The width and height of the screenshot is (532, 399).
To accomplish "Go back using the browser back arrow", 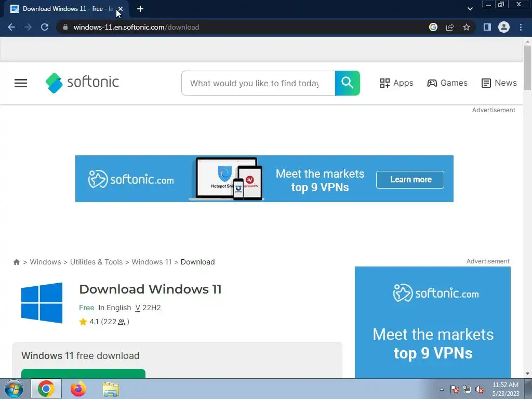I will click(11, 27).
